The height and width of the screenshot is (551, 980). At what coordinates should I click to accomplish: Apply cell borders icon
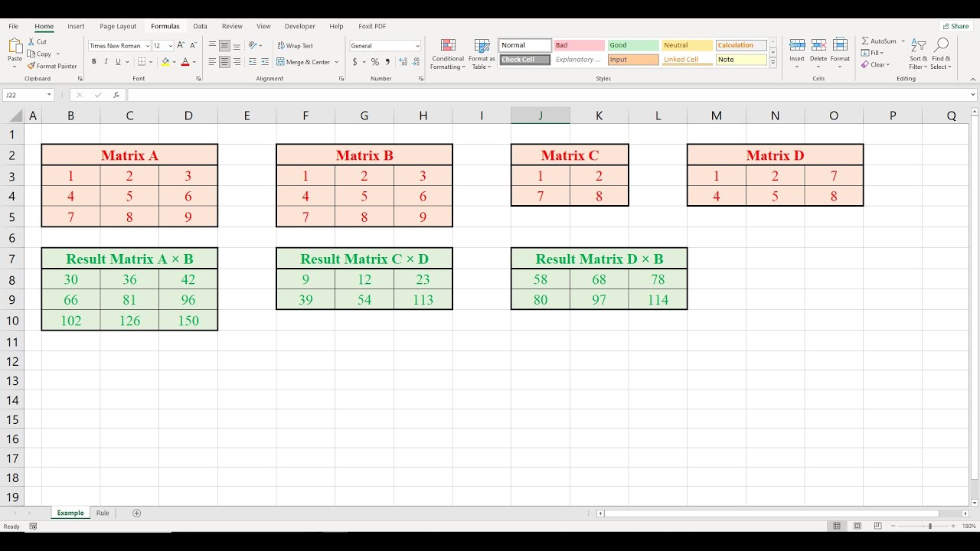[142, 62]
